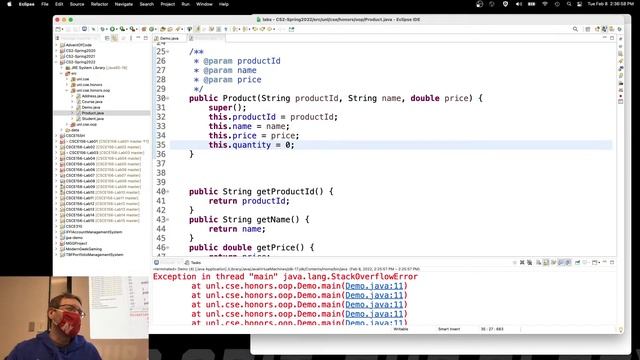Select the TBFPortfolioManagementSystem project

[94, 255]
